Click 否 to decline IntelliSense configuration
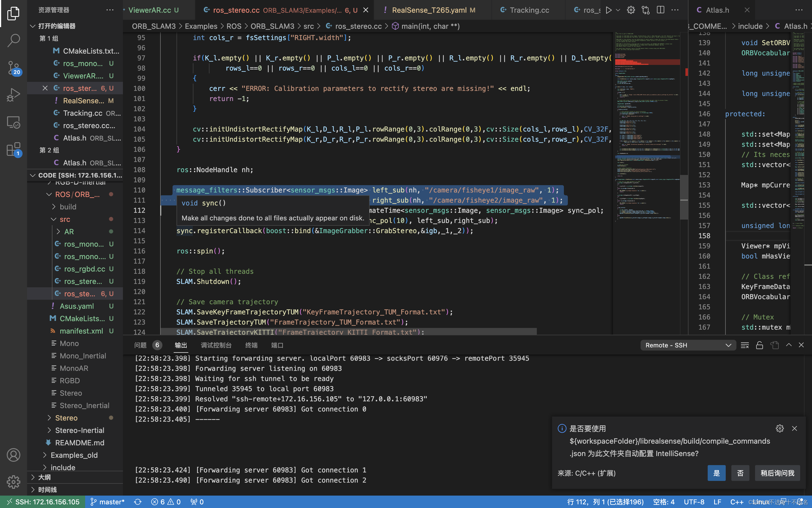Viewport: 812px width, 508px height. point(740,473)
